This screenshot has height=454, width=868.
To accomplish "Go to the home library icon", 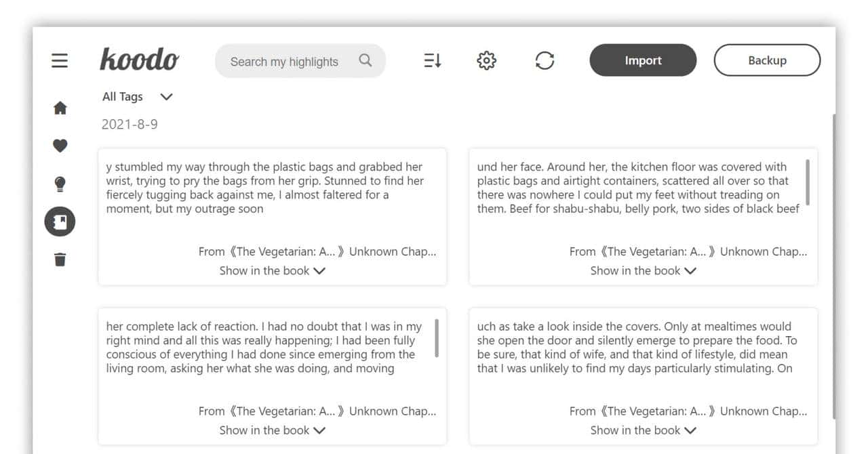I will pyautogui.click(x=60, y=108).
